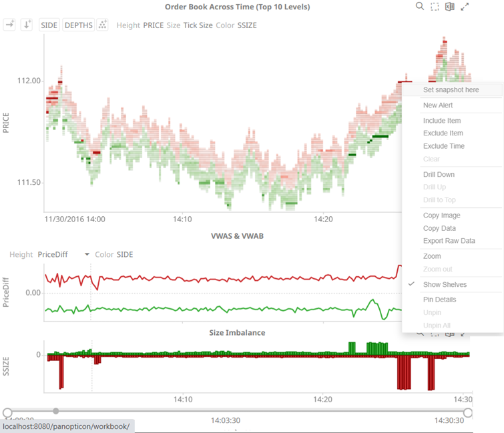Click the add-row down arrow icon

click(x=27, y=25)
